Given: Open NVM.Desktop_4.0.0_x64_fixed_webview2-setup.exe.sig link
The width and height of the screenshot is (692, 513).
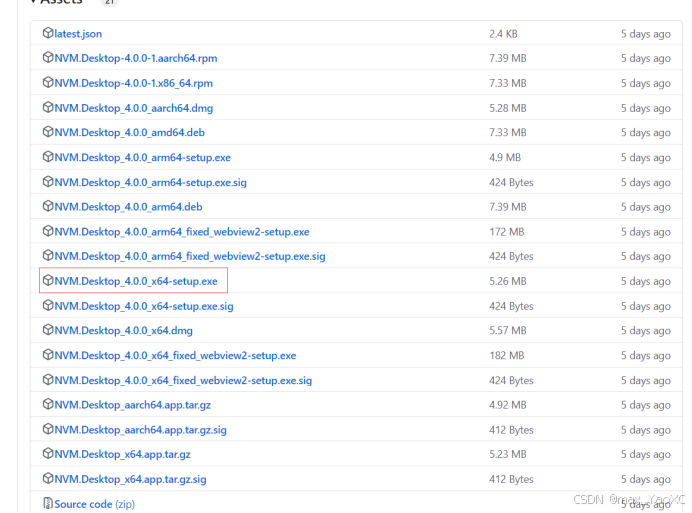Looking at the screenshot, I should pyautogui.click(x=183, y=381).
